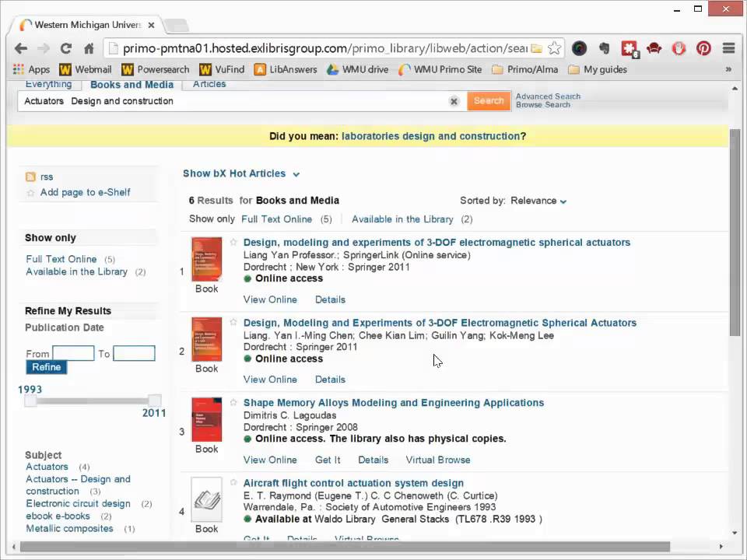The width and height of the screenshot is (747, 560).
Task: Open Browse Search
Action: pos(542,105)
